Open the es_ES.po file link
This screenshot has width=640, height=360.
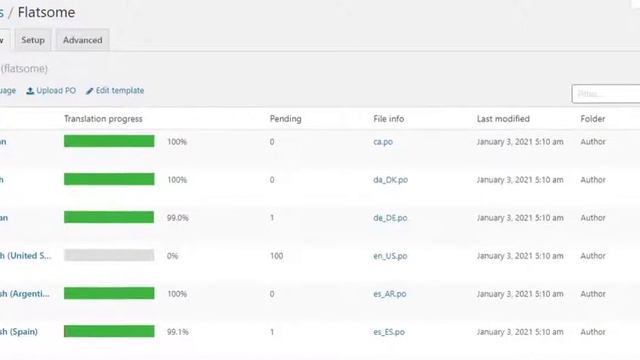click(389, 332)
